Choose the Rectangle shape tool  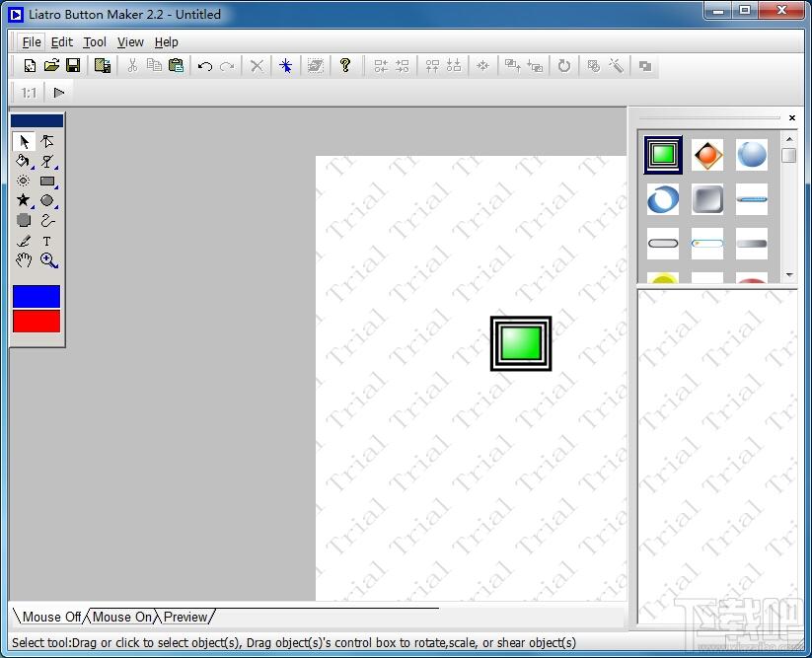point(47,181)
